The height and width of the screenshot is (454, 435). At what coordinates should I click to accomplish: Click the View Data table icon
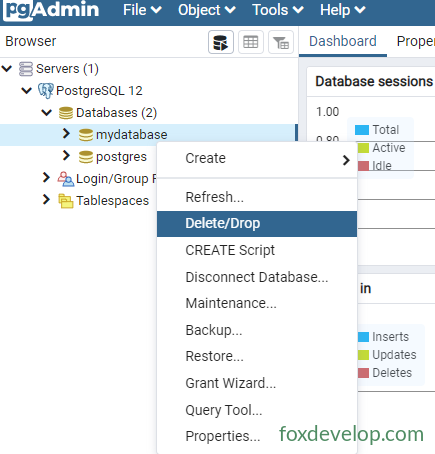251,42
